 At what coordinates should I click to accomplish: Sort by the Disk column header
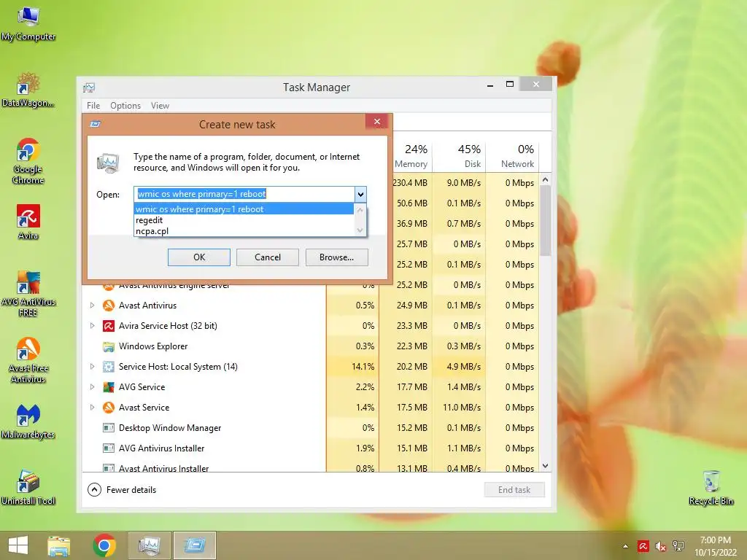[460, 156]
